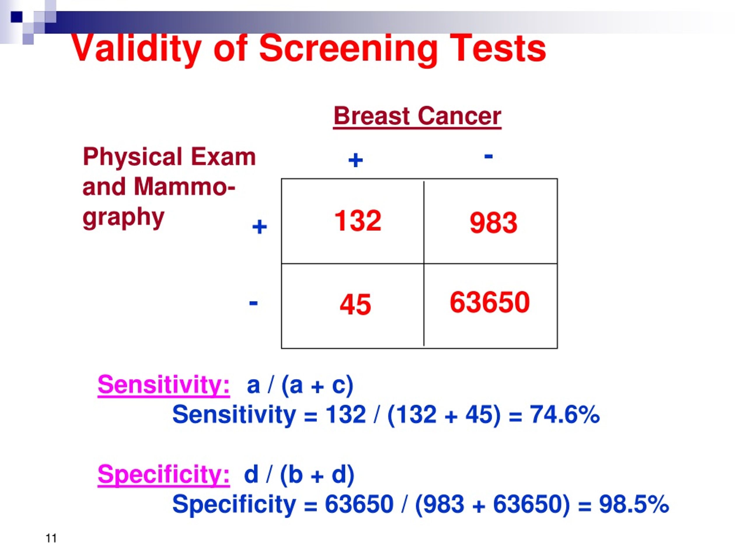This screenshot has width=747, height=560.
Task: Select the cell containing 132
Action: [x=352, y=221]
